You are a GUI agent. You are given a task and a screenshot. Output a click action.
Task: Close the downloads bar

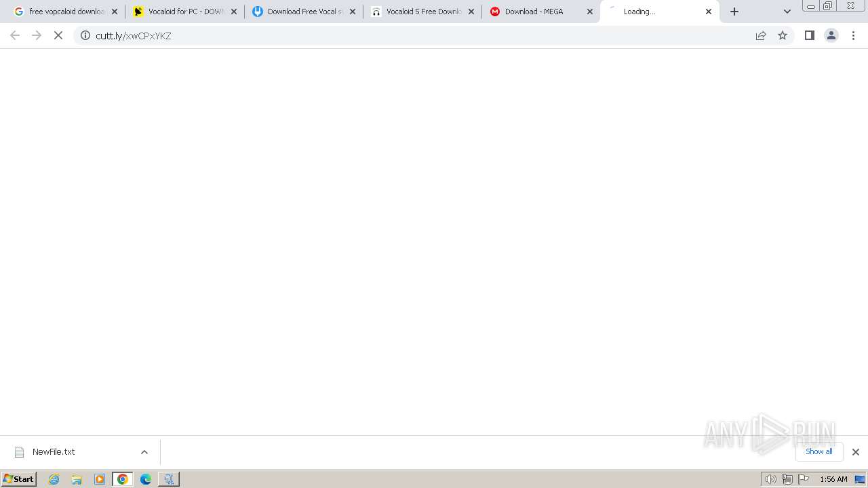[856, 452]
